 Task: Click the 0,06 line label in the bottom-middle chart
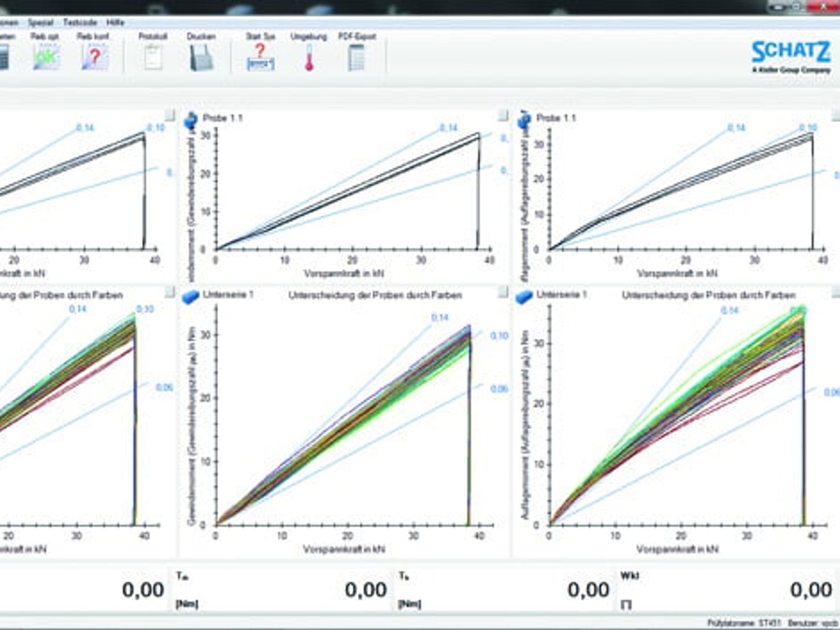499,389
